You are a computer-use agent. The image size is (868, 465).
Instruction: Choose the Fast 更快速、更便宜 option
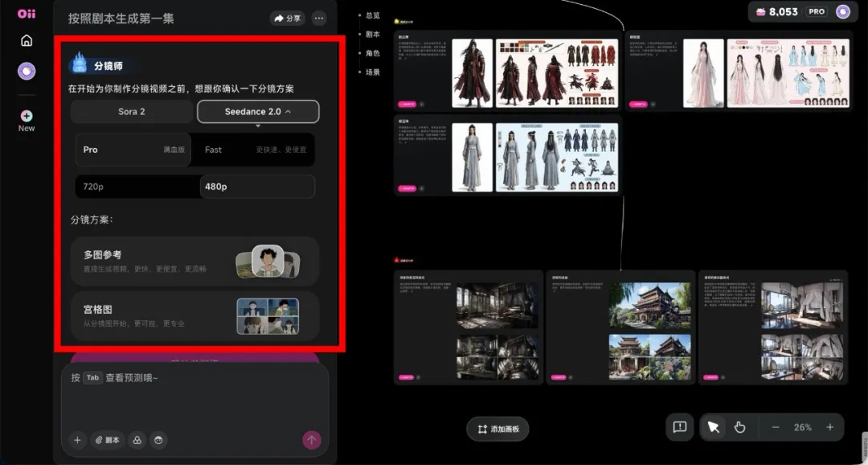point(253,150)
